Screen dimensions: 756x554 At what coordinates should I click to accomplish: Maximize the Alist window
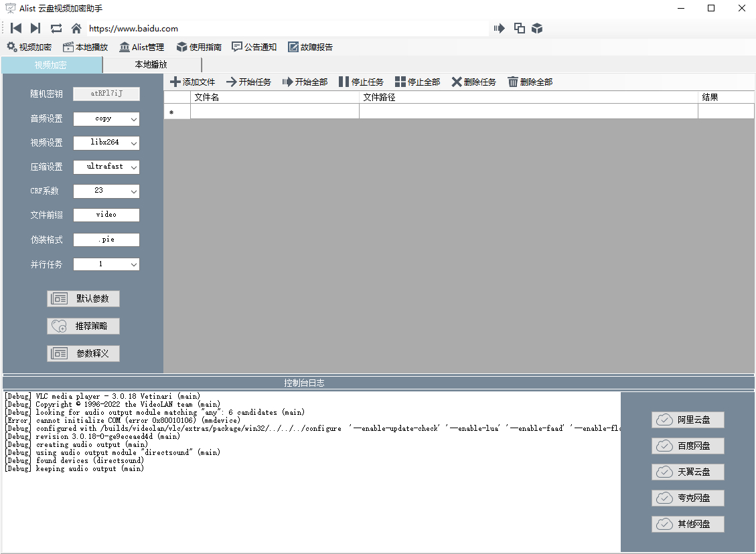click(711, 8)
